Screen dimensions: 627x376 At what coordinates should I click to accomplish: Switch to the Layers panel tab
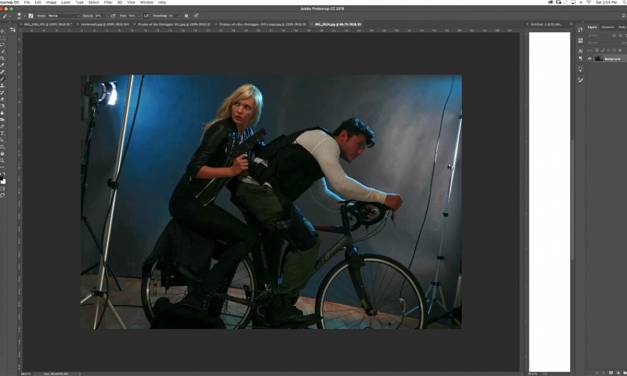(592, 27)
